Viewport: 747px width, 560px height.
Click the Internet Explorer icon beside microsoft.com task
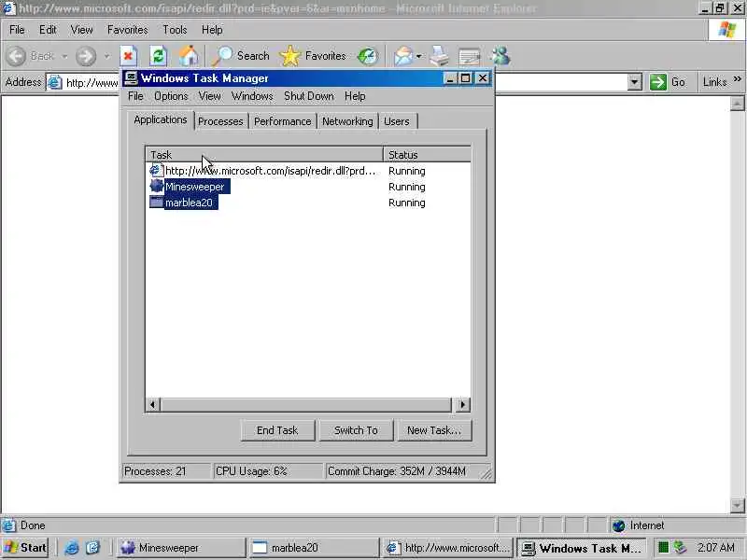click(x=156, y=170)
